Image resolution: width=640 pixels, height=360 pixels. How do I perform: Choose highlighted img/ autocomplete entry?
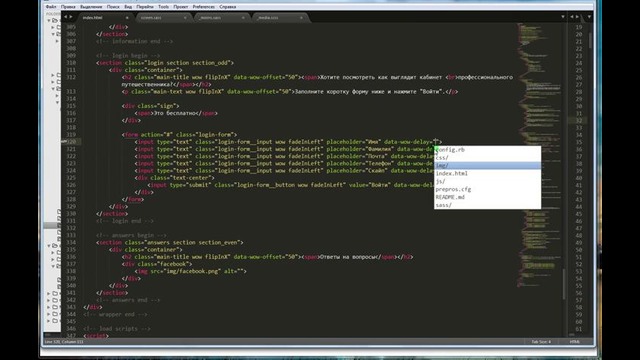coord(487,165)
